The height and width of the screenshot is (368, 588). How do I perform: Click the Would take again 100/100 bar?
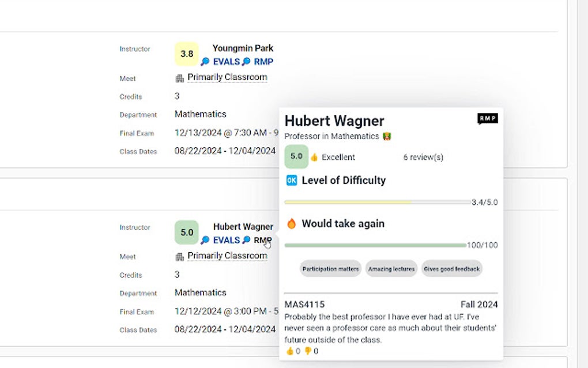(x=375, y=245)
